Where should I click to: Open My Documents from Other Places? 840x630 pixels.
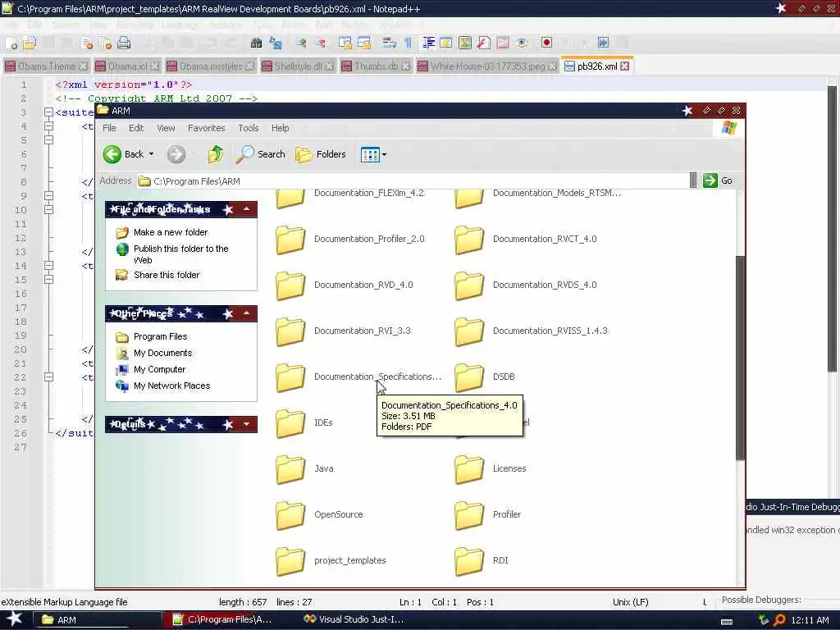[162, 353]
